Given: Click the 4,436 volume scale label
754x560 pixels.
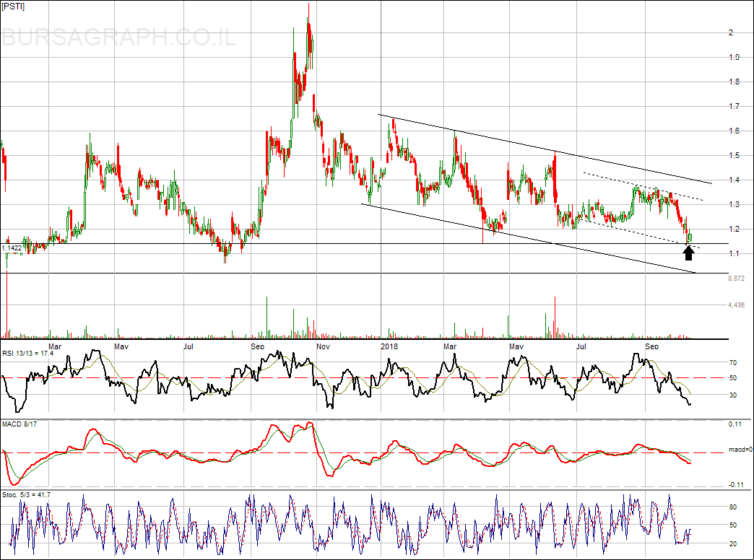Looking at the screenshot, I should pos(736,305).
